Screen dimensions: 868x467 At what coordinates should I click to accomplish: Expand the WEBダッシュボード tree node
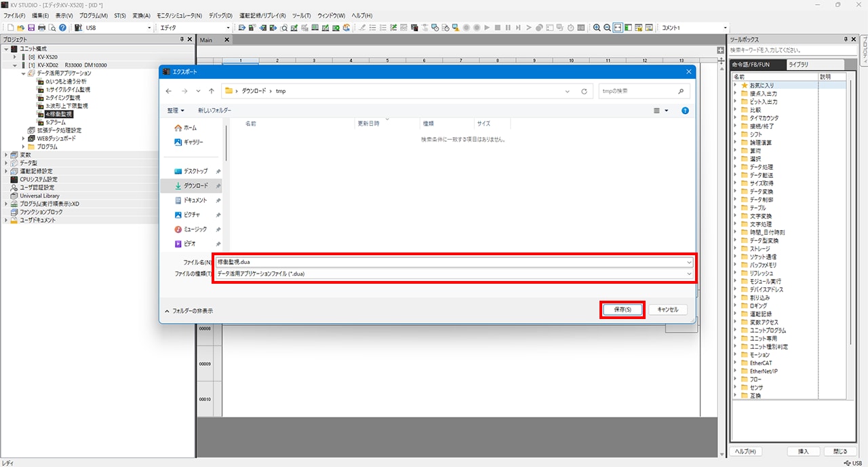23,138
